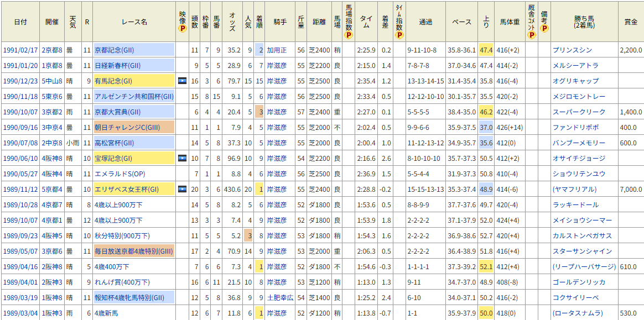Screen dimensions: 644x320
Task: Open the 1989/11/12 date link
Action: pos(20,190)
